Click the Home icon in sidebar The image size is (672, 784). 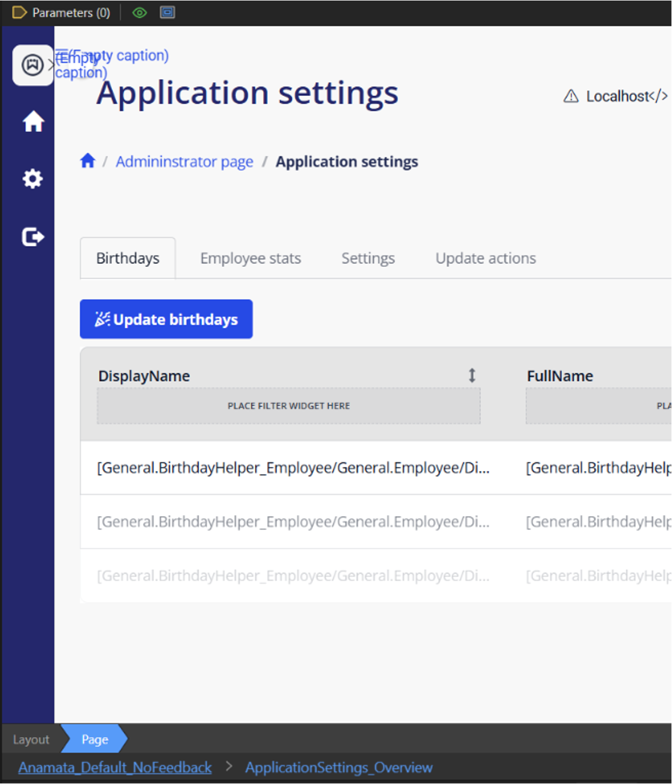(x=33, y=121)
